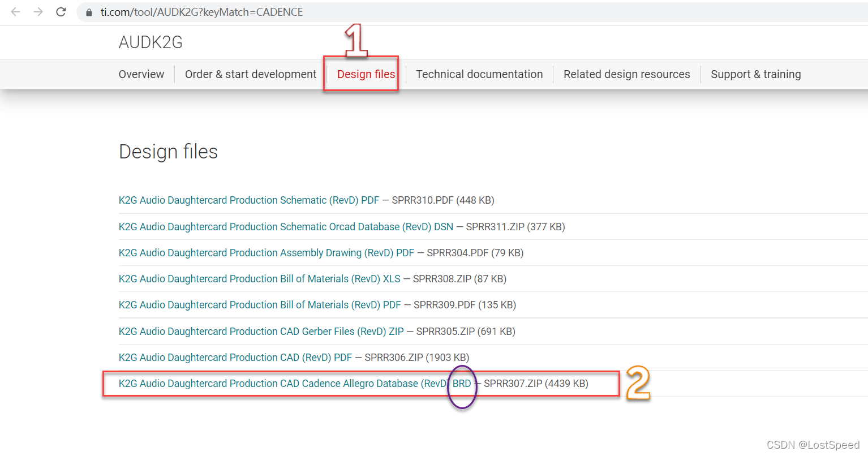The height and width of the screenshot is (456, 868).
Task: Download the Assembly Drawing (RevD) PDF
Action: [x=266, y=253]
